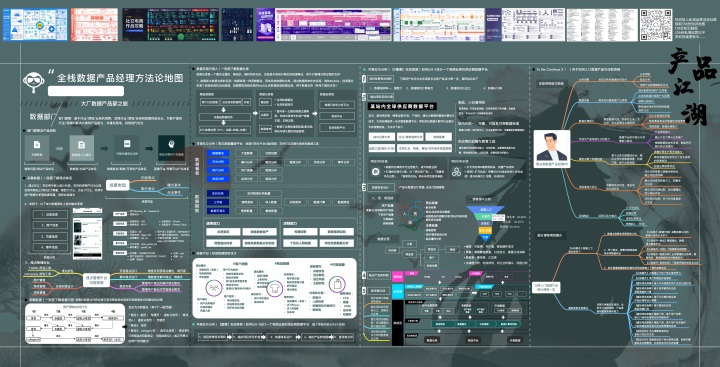This screenshot has height=367, width=720.
Task: Click the first document icon in data flow
Action: coord(37,145)
